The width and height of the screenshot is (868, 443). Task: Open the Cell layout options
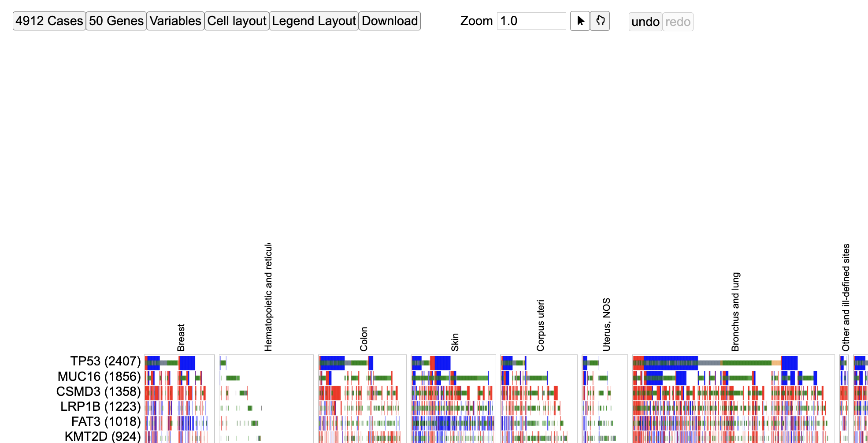(237, 20)
